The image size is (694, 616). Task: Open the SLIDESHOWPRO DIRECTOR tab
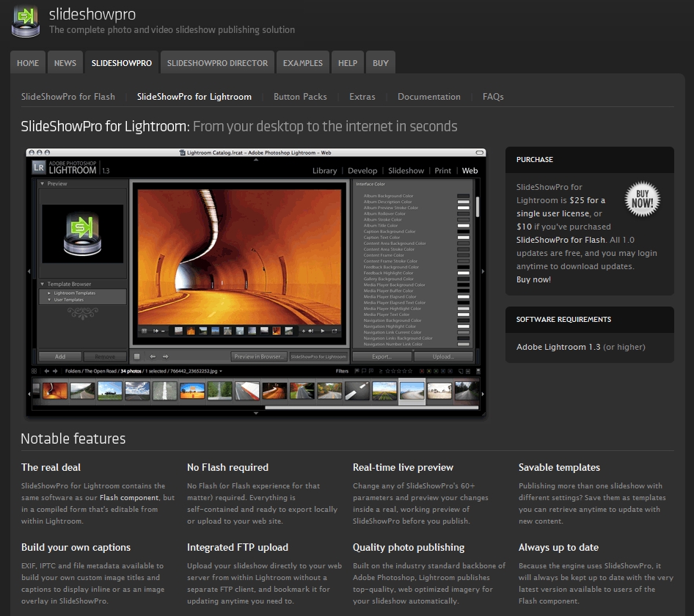coord(217,63)
